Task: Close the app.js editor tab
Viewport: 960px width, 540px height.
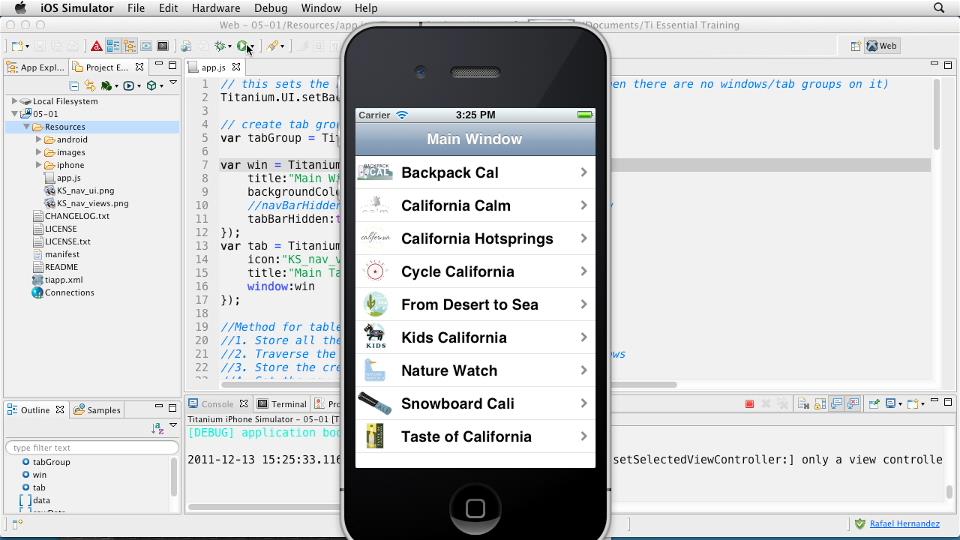Action: pyautogui.click(x=236, y=67)
